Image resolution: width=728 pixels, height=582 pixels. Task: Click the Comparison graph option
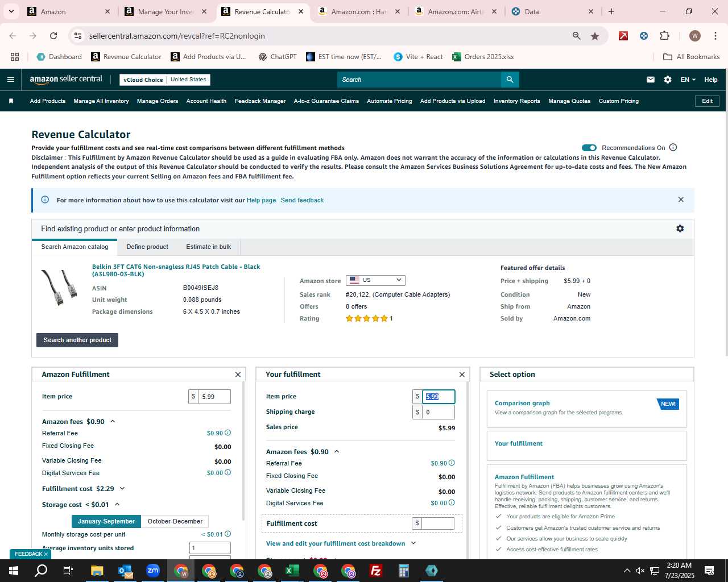587,409
